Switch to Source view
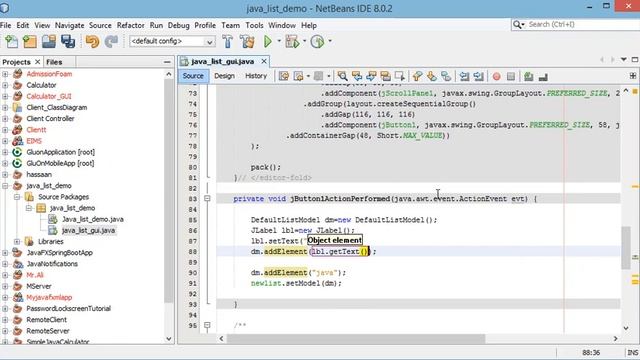This screenshot has height=360, width=640. [193, 76]
